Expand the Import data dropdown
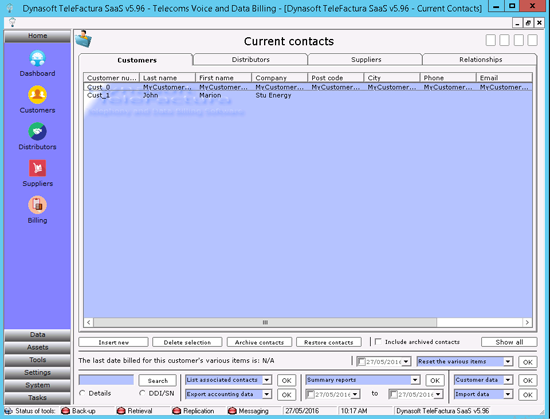 [x=508, y=394]
